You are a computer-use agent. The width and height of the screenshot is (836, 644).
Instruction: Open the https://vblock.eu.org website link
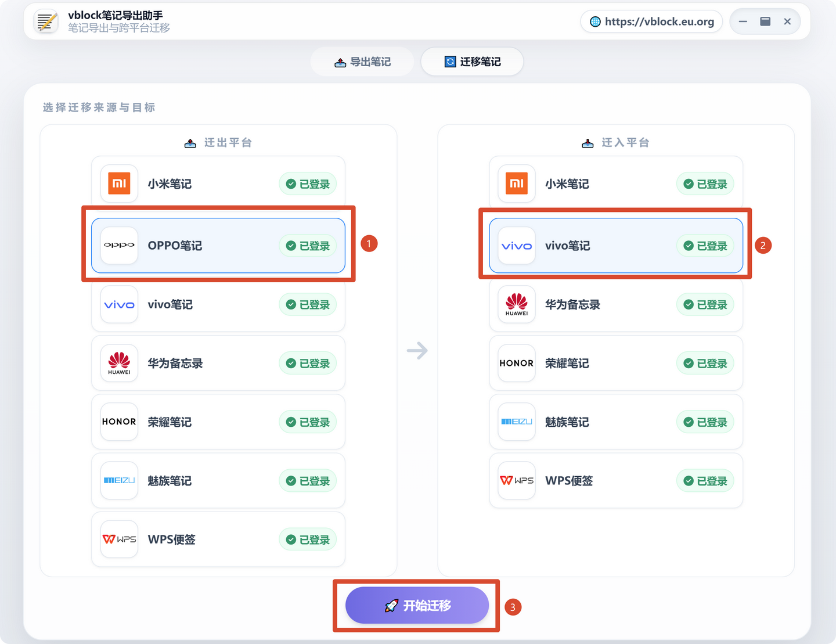point(651,21)
